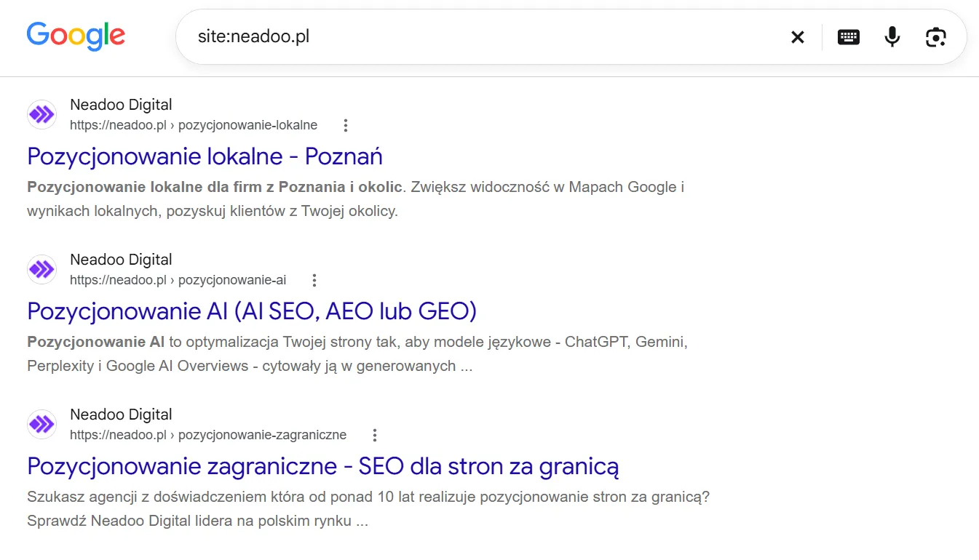Search by image with Lens icon

pos(936,37)
